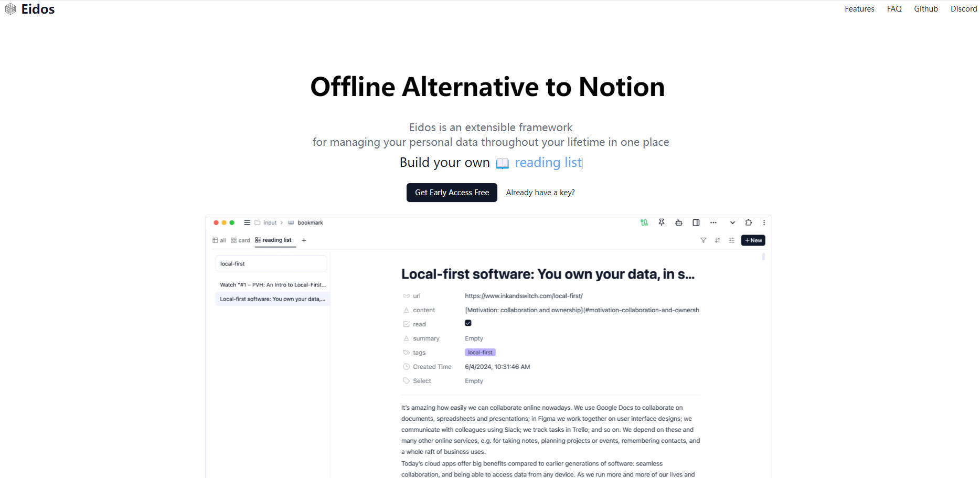Toggle the split panel layout icon

pos(696,222)
